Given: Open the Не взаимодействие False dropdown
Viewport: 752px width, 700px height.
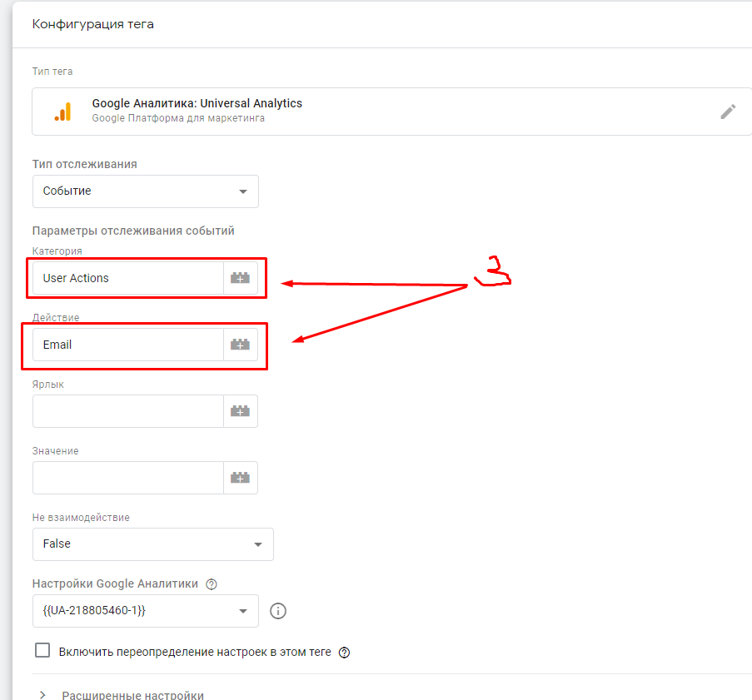Looking at the screenshot, I should tap(152, 544).
